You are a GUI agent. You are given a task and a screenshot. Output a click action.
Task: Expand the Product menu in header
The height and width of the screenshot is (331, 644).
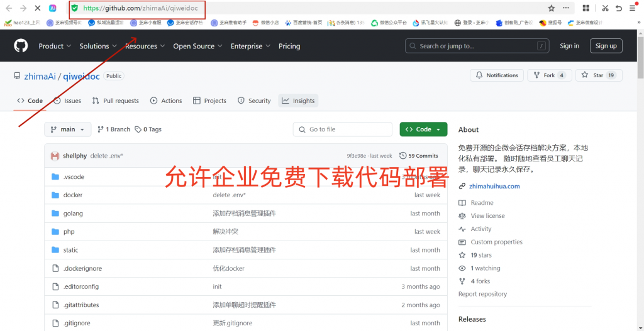click(55, 46)
